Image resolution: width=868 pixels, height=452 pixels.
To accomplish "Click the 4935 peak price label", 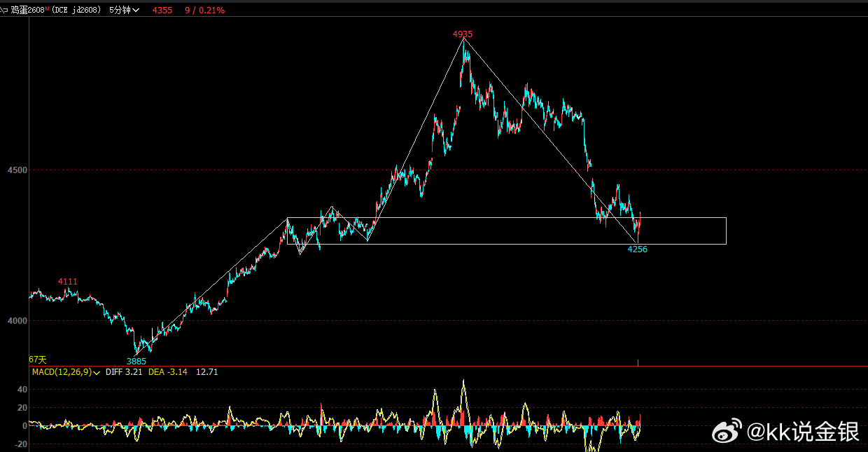I will (x=463, y=34).
